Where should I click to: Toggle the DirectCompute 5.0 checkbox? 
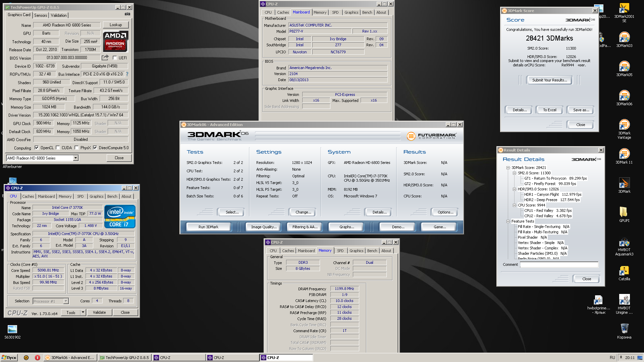(95, 147)
